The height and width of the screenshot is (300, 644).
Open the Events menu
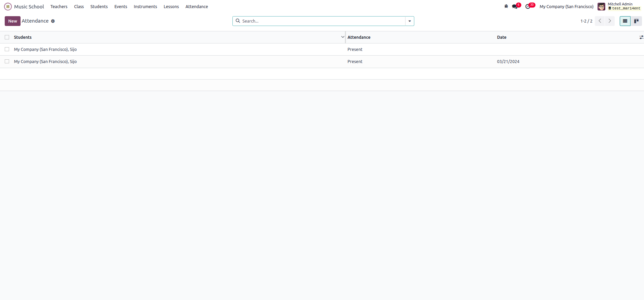click(121, 7)
